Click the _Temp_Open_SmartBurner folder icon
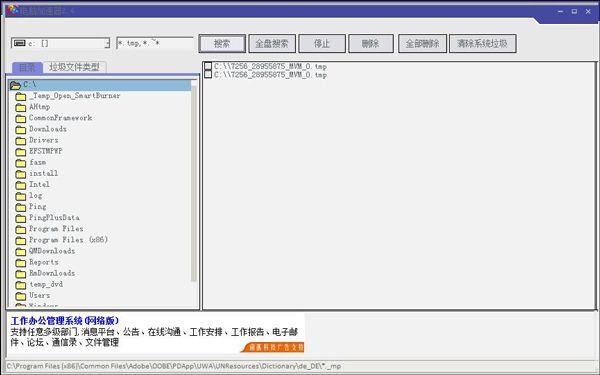The width and height of the screenshot is (600, 375). [x=21, y=96]
